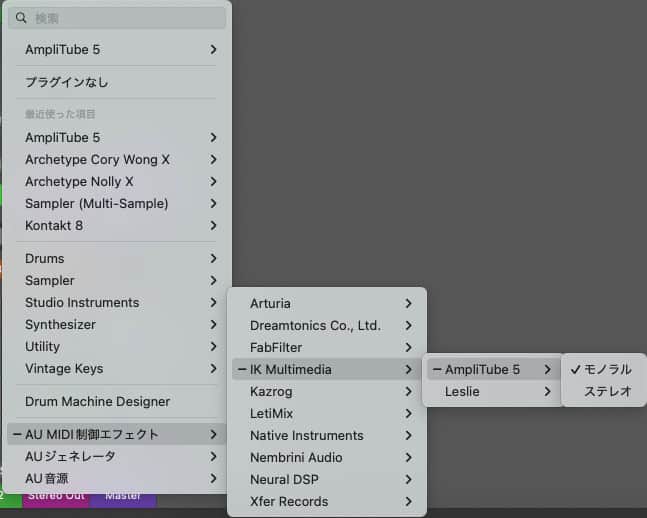Select プラグインなし option

117,82
